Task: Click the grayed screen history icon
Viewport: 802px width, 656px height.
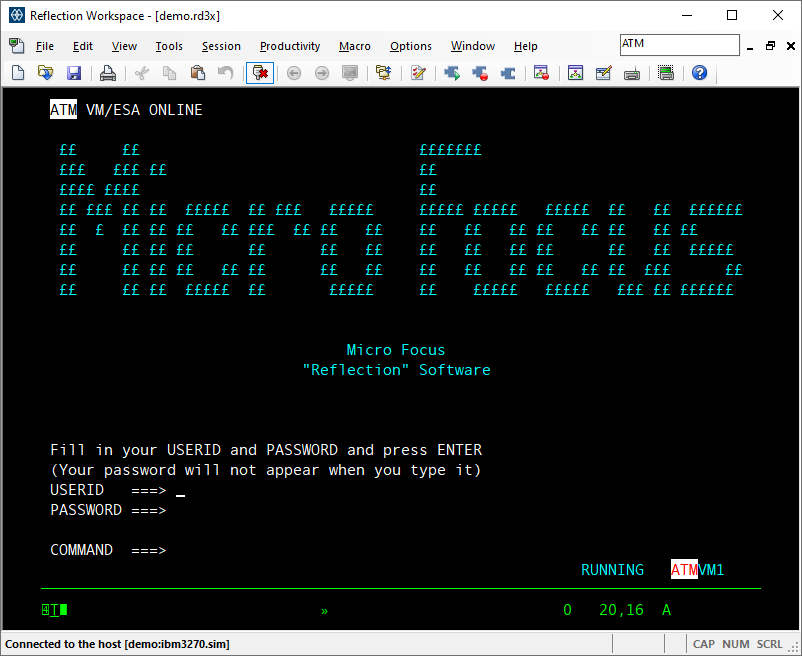Action: pyautogui.click(x=350, y=73)
